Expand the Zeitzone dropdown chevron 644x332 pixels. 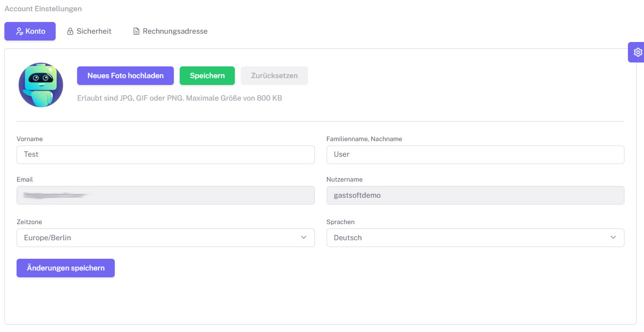[304, 237]
